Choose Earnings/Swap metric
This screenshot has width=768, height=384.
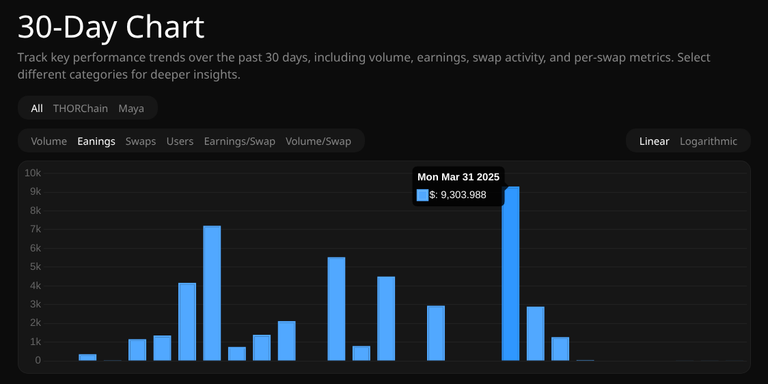[240, 141]
